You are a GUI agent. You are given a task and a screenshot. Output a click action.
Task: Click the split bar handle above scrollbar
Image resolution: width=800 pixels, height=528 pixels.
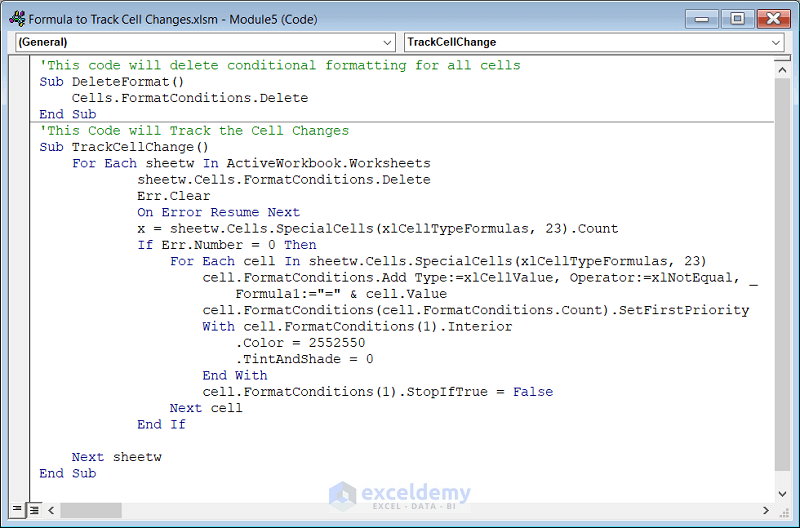782,60
